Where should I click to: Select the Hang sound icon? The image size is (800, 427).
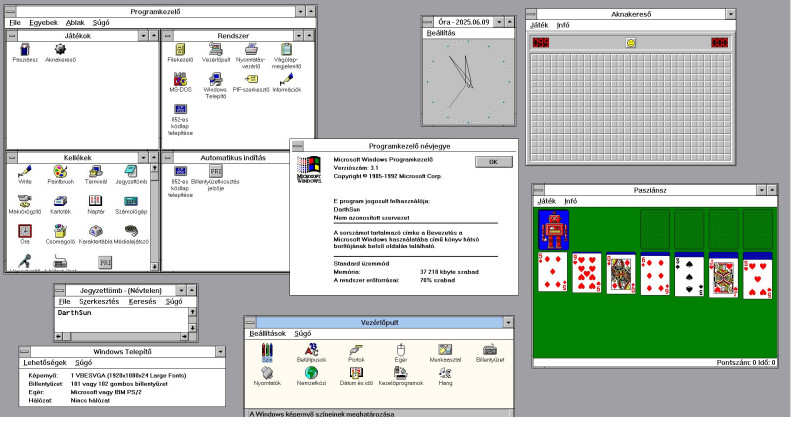[x=445, y=373]
